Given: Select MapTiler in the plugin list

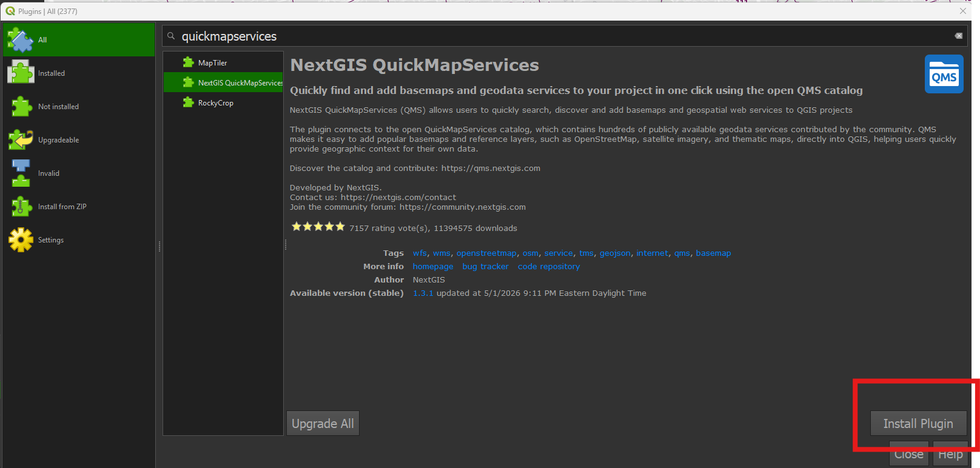Looking at the screenshot, I should coord(223,63).
